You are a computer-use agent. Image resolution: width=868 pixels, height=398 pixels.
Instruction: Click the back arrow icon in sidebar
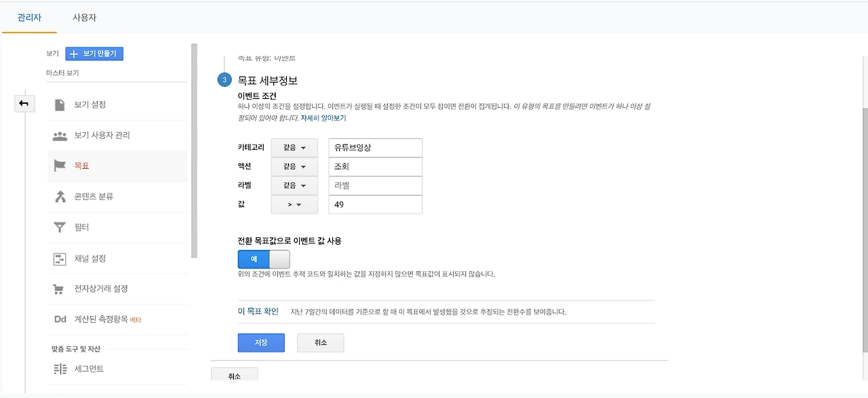[24, 103]
